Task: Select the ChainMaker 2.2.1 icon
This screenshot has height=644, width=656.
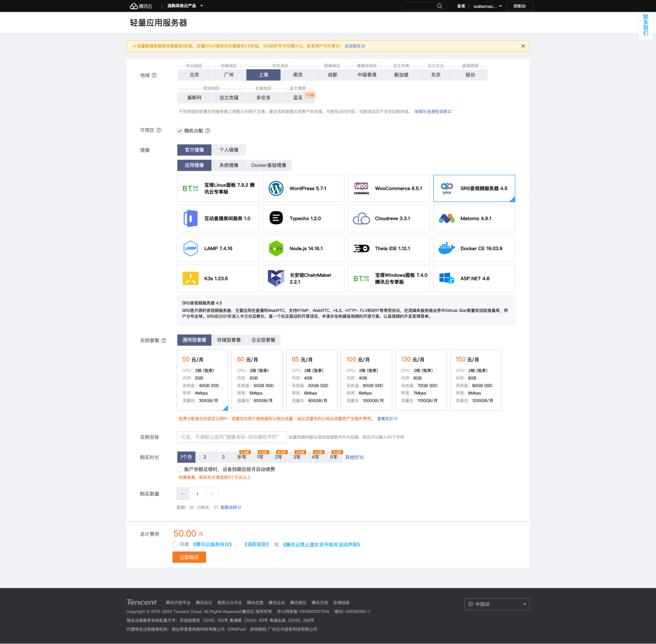Action: [276, 278]
